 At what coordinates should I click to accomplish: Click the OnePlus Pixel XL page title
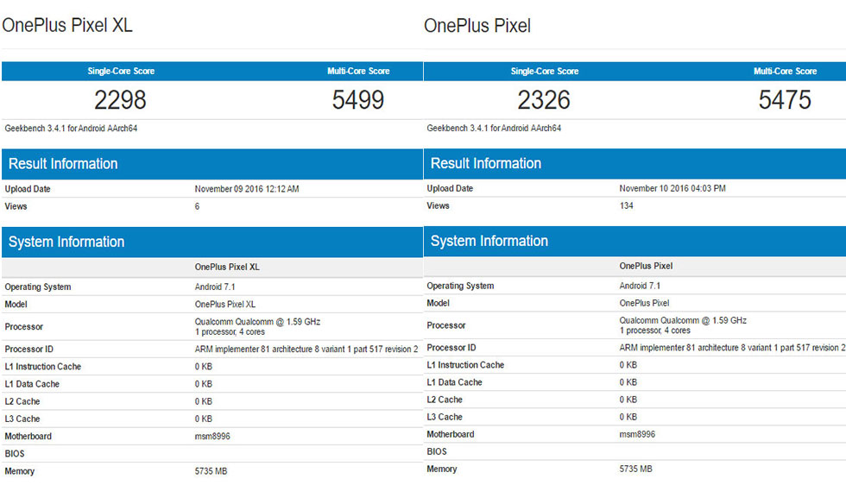click(67, 25)
